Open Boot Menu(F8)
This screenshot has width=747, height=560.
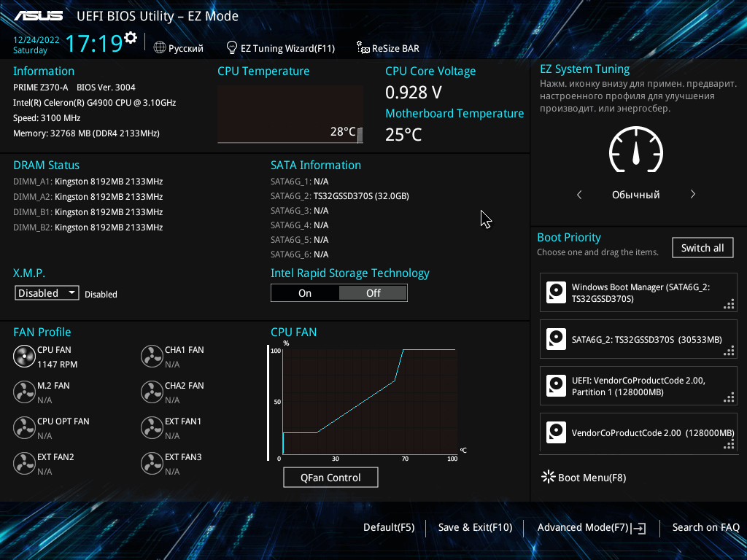[x=584, y=477]
